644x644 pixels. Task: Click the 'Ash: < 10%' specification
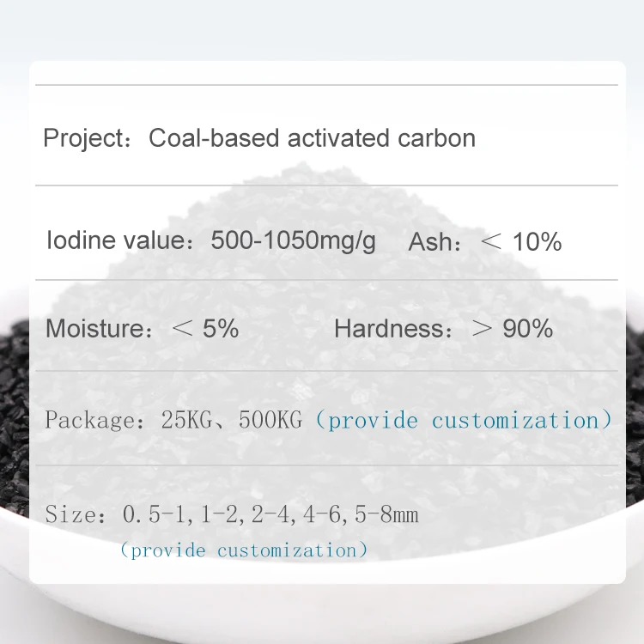484,242
